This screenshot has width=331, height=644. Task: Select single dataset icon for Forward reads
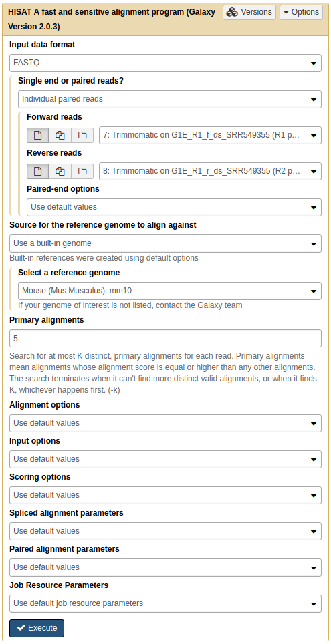pyautogui.click(x=38, y=135)
